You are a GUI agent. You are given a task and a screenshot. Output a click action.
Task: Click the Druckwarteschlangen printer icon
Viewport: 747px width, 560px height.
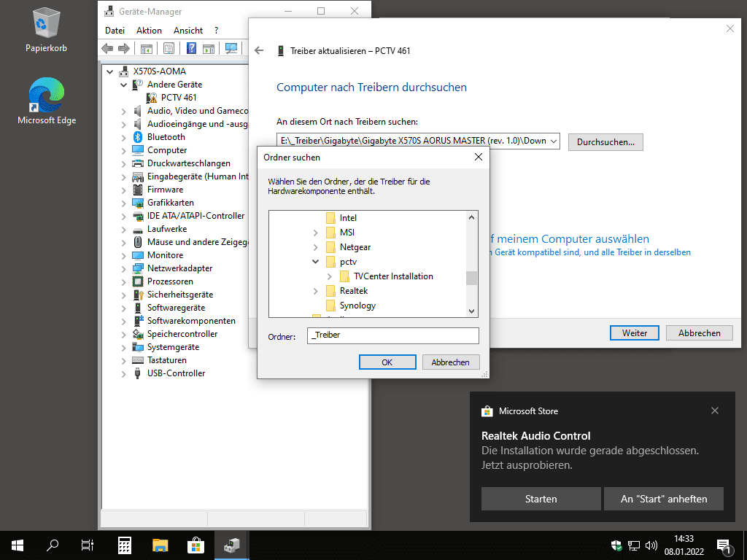coord(138,163)
